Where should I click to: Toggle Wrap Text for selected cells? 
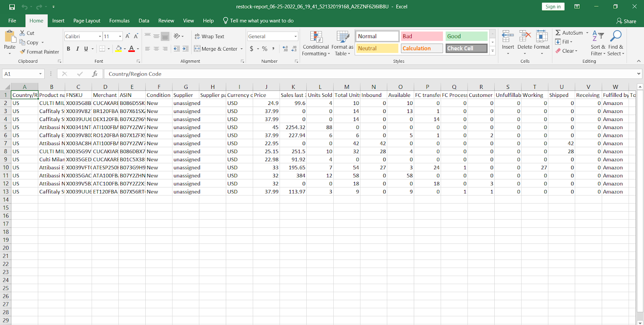tap(209, 36)
